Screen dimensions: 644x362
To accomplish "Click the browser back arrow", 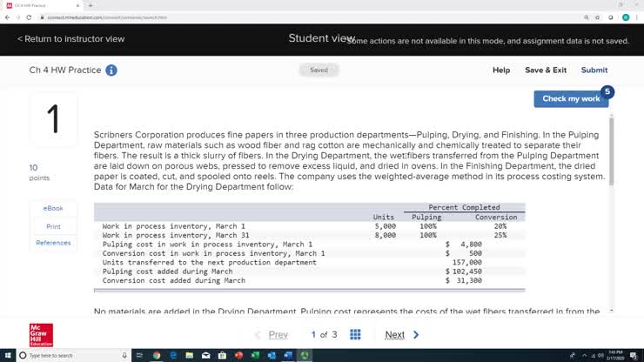I will (x=7, y=17).
